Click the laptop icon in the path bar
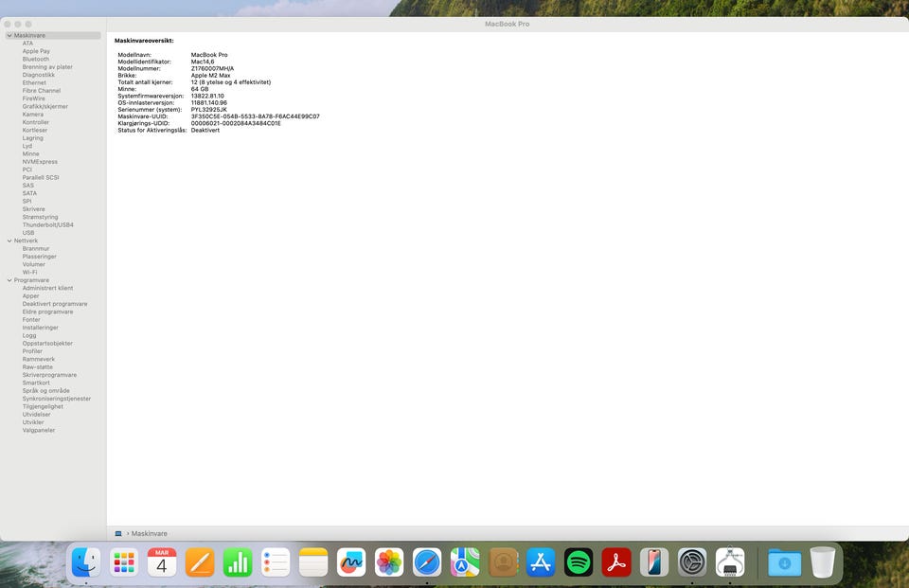Image resolution: width=909 pixels, height=588 pixels. [118, 533]
